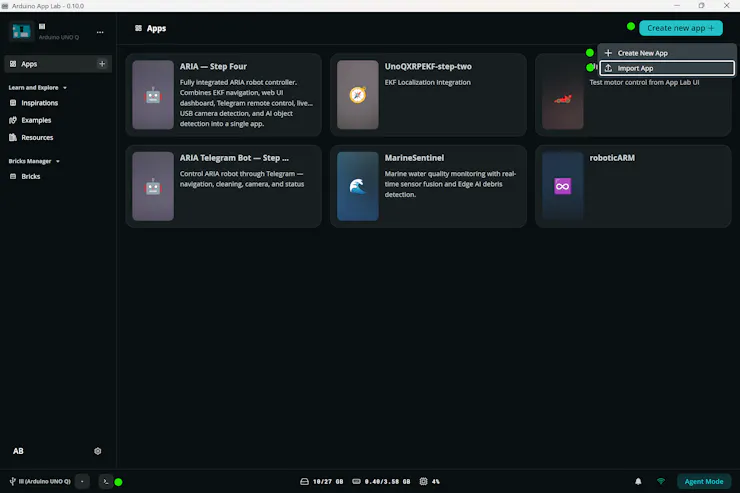Screen dimensions: 740x493
Task: Open the ARIA — Step Four app title
Action: click(213, 67)
